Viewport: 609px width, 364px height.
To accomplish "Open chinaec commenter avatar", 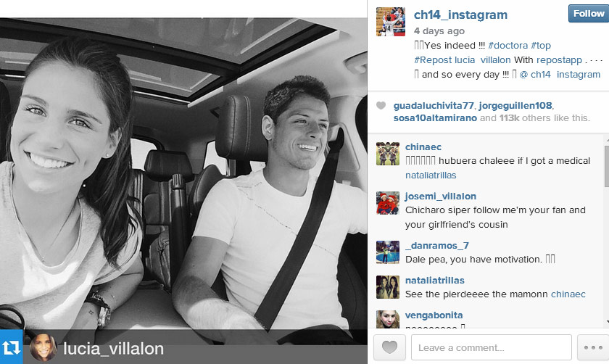I will [388, 154].
